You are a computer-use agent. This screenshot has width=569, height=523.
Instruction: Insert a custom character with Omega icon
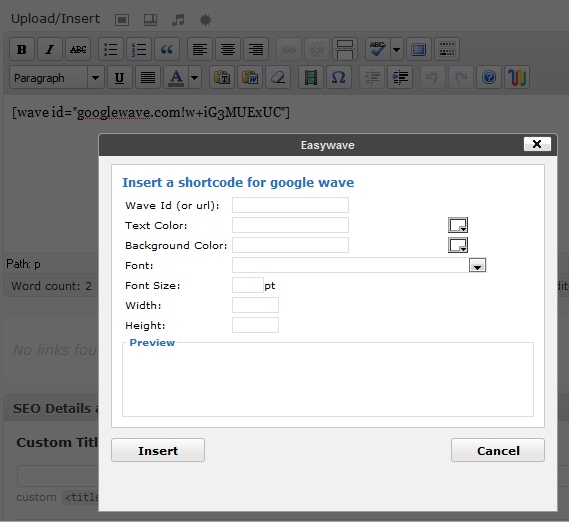[x=339, y=77]
